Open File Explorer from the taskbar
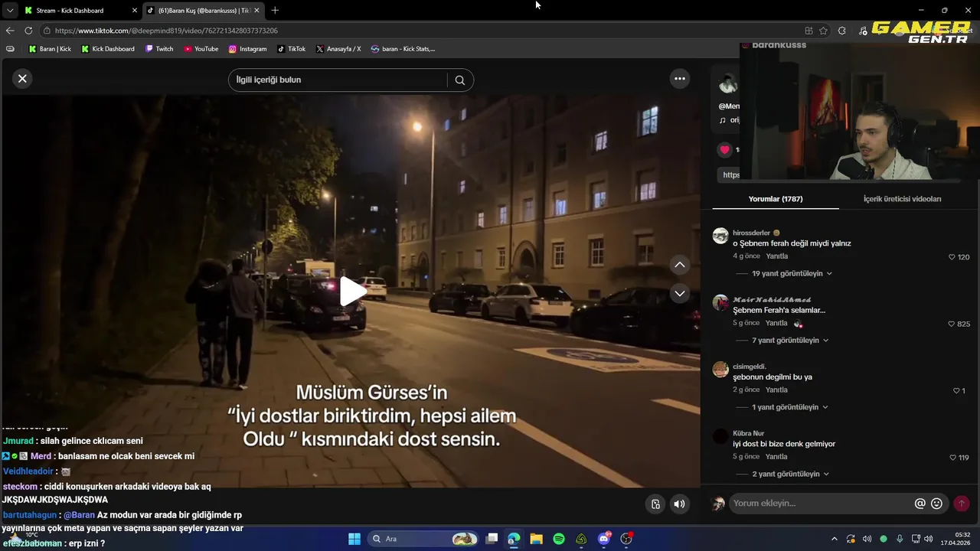This screenshot has height=551, width=980. tap(536, 539)
